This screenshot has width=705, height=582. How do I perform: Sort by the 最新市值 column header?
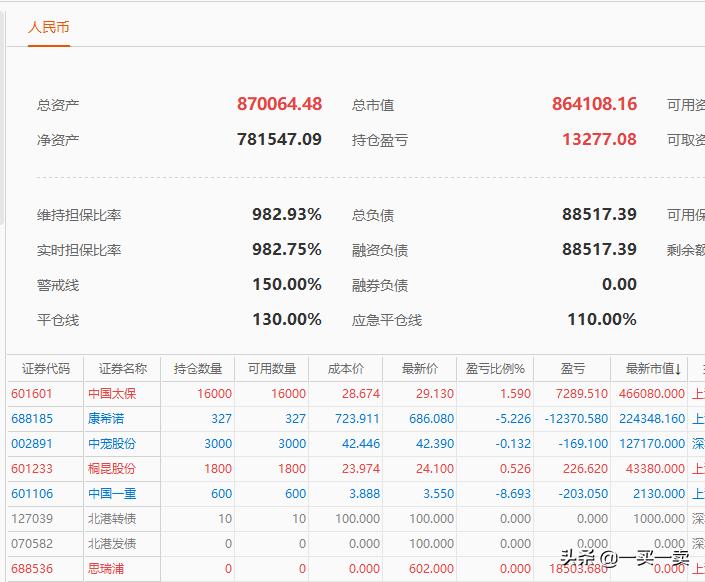pyautogui.click(x=650, y=369)
